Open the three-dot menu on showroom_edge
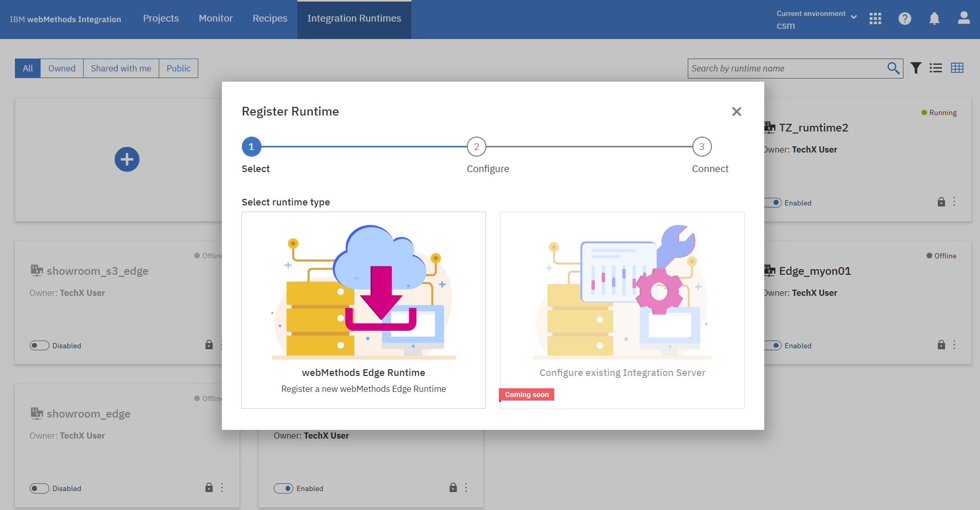This screenshot has width=980, height=510. pos(222,487)
